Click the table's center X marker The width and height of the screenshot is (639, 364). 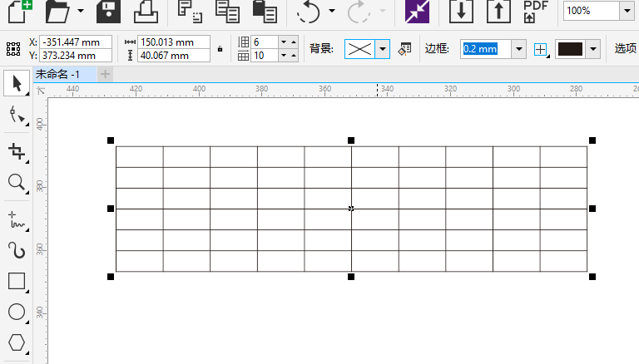[x=351, y=209]
